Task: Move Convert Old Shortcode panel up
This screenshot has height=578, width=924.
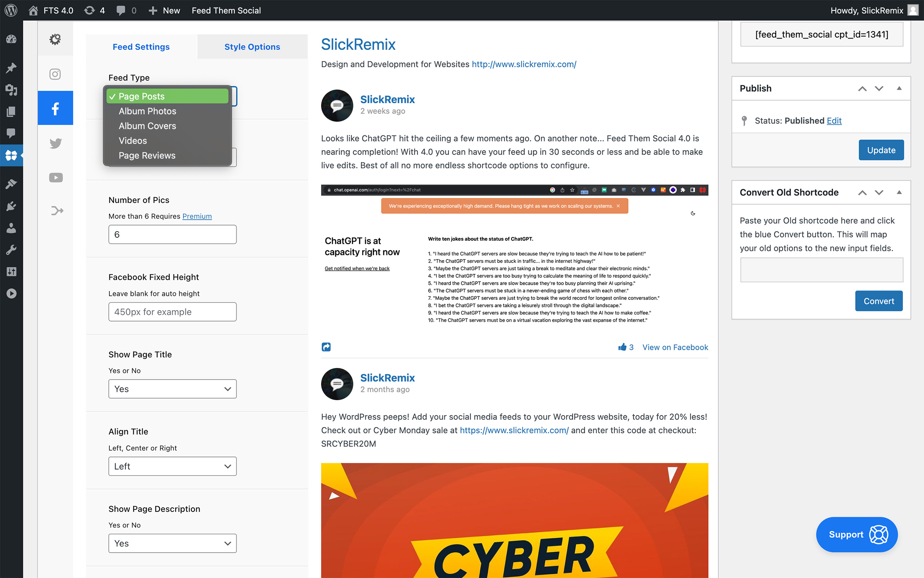Action: 862,192
